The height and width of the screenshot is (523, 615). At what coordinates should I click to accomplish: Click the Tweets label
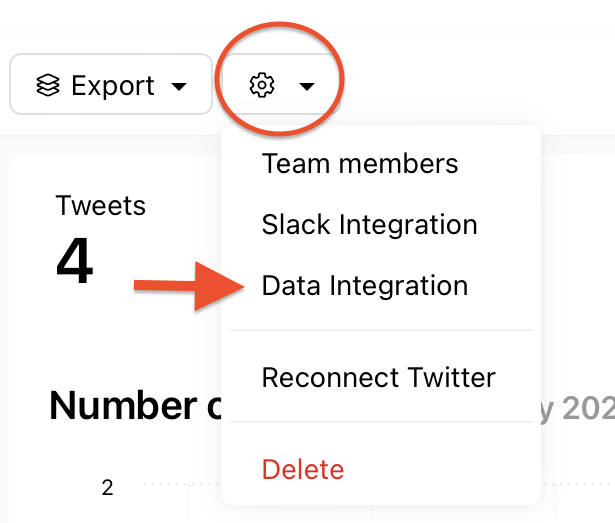tap(101, 206)
